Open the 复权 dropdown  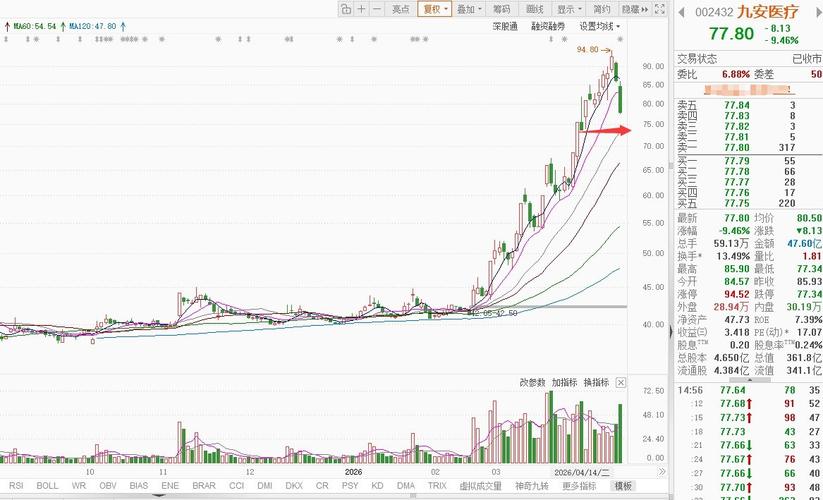tap(435, 9)
